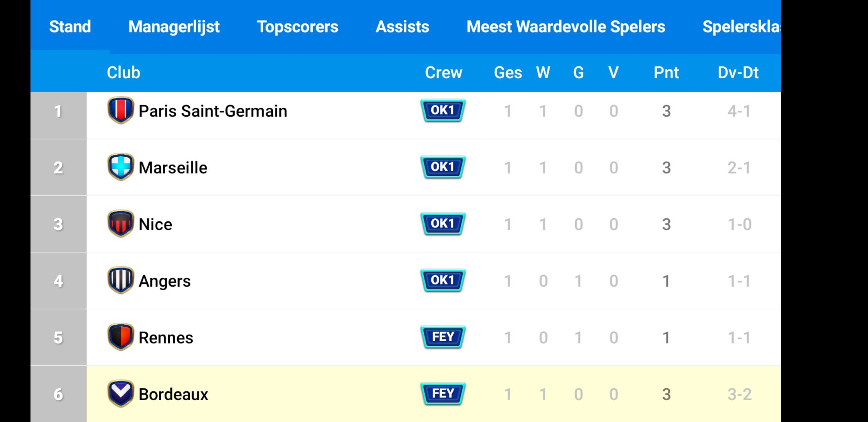Tap the Rennes club crest
The height and width of the screenshot is (422, 868).
pyautogui.click(x=120, y=337)
